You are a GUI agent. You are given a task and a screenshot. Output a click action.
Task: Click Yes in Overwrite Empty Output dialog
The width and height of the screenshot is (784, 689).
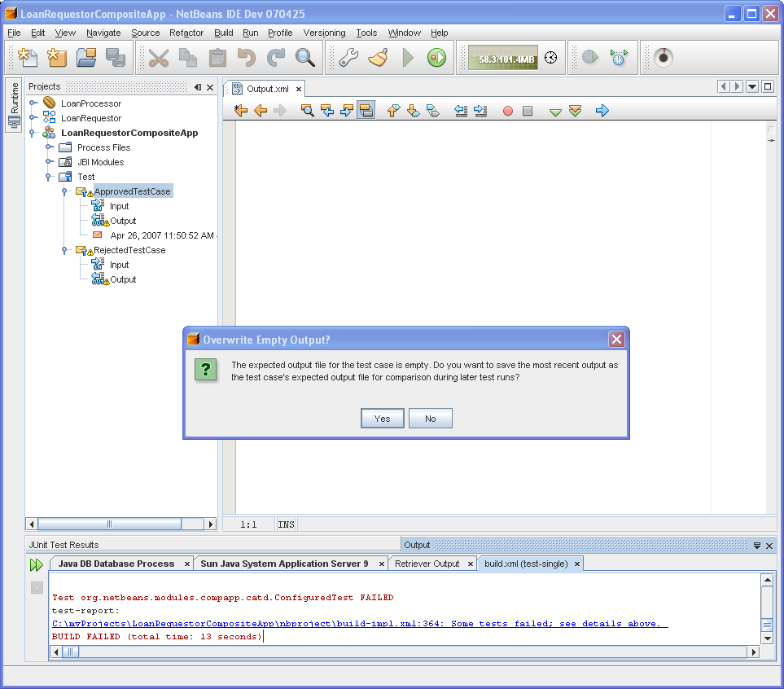tap(382, 419)
